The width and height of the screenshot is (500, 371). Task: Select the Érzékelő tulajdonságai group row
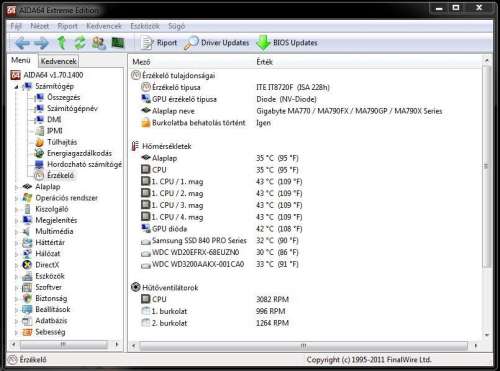tap(173, 76)
